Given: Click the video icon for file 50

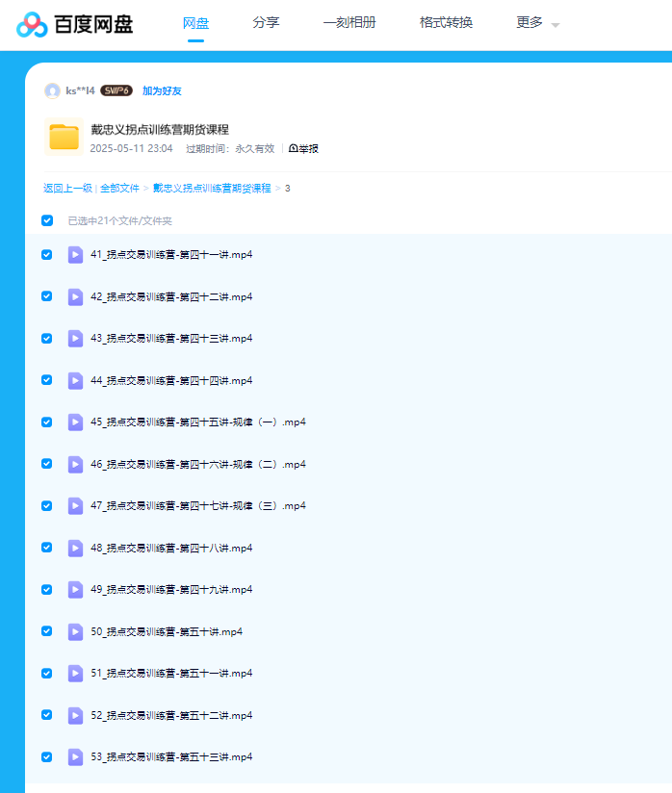Looking at the screenshot, I should (x=75, y=631).
